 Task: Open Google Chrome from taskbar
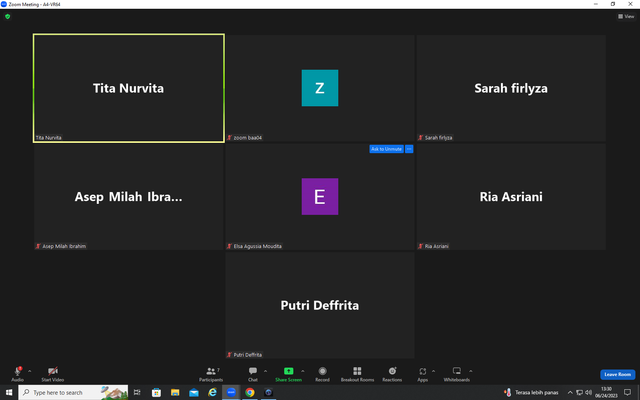pyautogui.click(x=250, y=392)
